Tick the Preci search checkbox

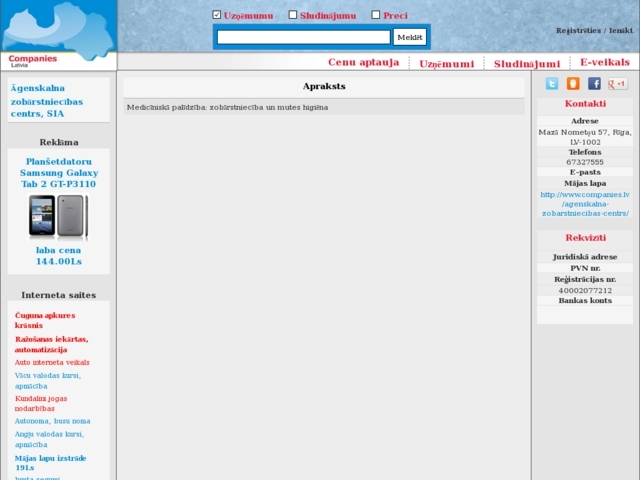point(376,15)
